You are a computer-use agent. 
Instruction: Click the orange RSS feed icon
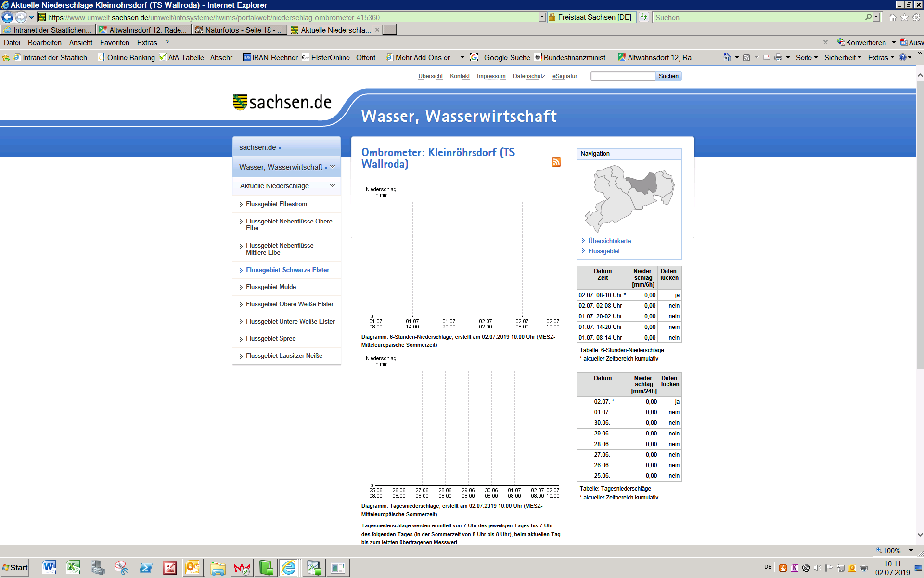(x=556, y=162)
